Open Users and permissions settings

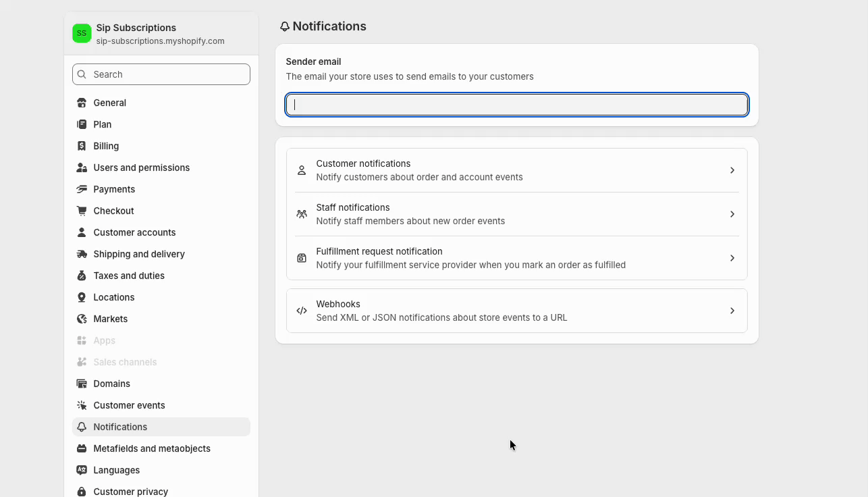(x=141, y=167)
